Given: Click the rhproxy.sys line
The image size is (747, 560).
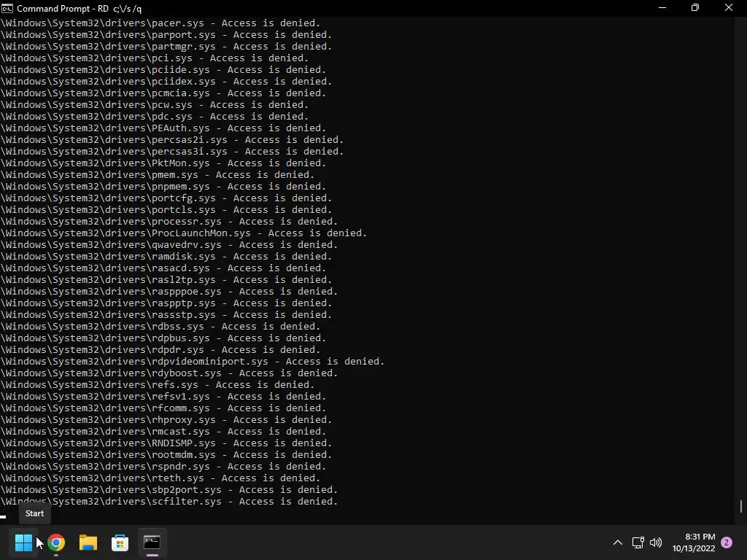Looking at the screenshot, I should click(166, 419).
